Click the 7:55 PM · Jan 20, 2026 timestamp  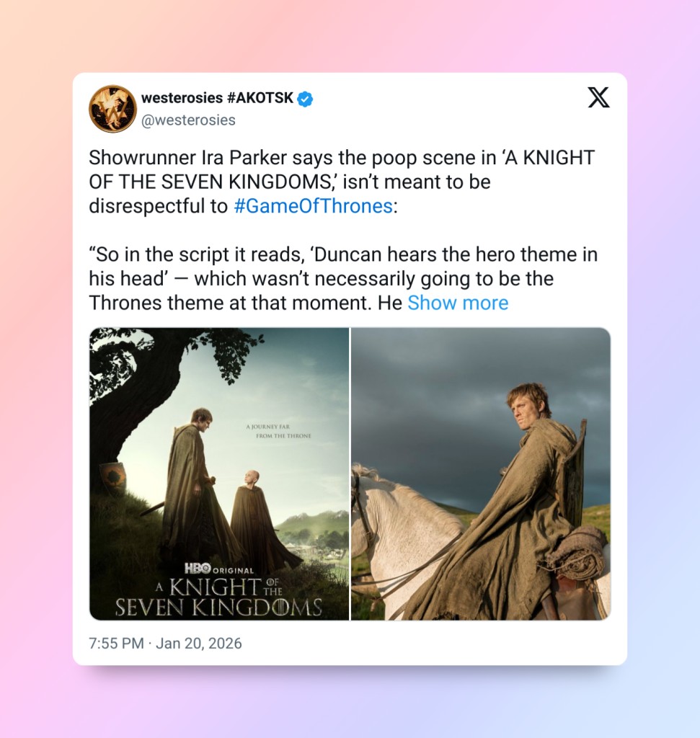point(165,643)
